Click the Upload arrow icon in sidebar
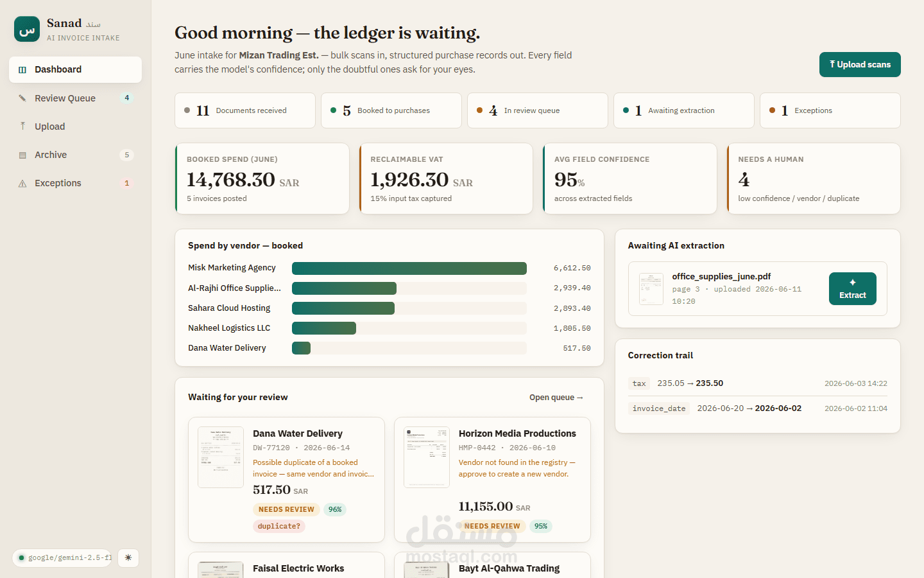 22,127
